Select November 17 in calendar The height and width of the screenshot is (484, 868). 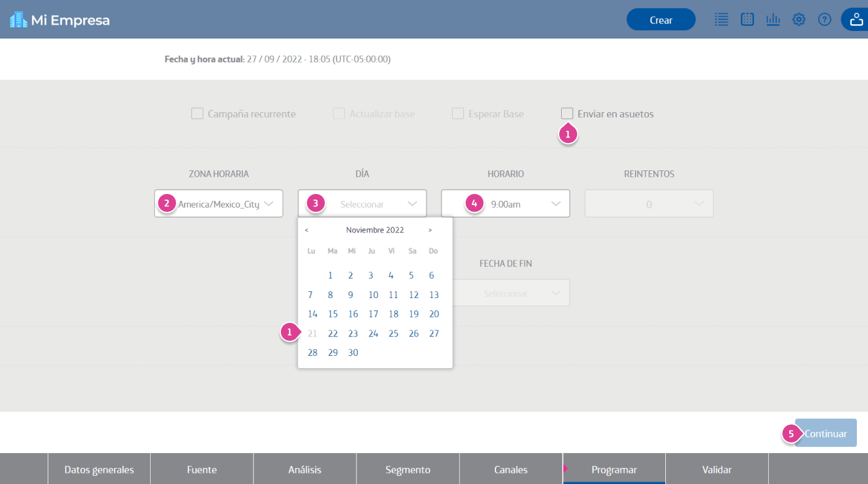click(373, 314)
